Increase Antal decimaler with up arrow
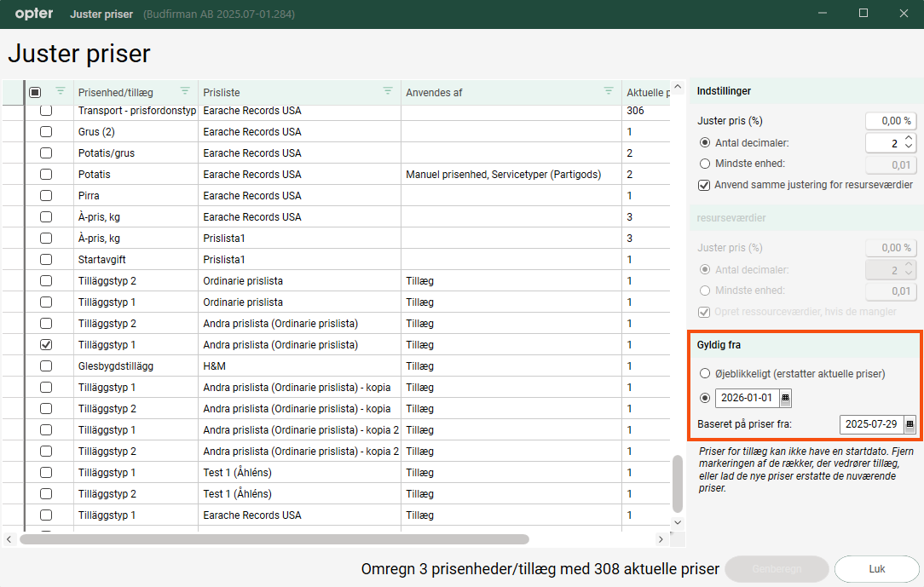 tap(909, 138)
